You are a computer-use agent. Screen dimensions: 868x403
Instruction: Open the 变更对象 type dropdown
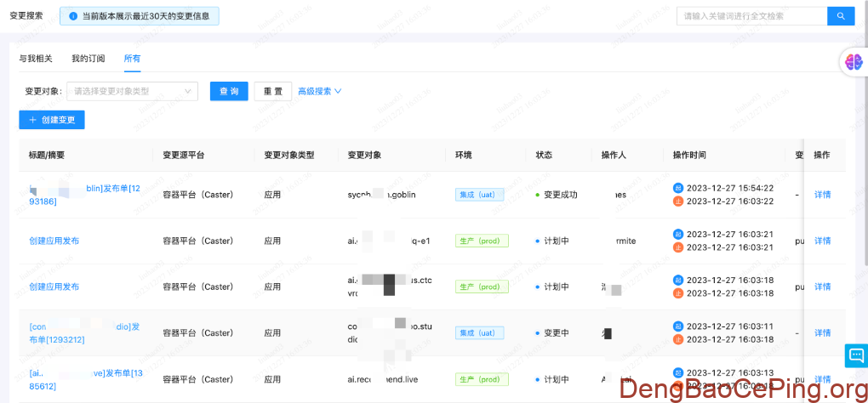132,91
